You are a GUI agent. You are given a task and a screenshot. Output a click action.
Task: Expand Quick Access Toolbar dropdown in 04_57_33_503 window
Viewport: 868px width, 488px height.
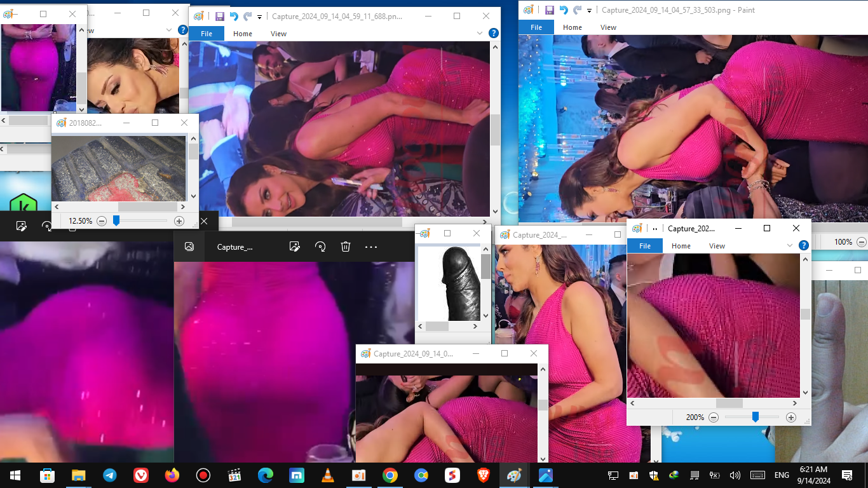590,11
